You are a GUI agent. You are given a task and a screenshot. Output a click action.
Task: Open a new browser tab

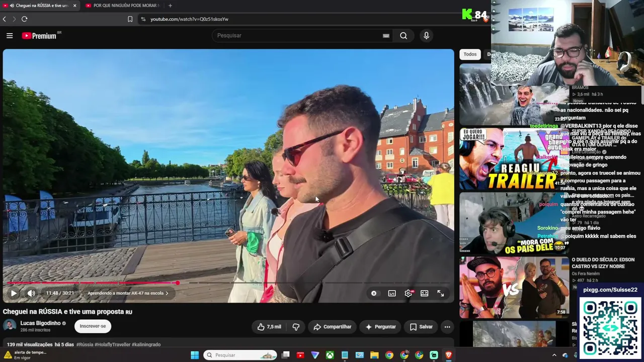tap(170, 6)
